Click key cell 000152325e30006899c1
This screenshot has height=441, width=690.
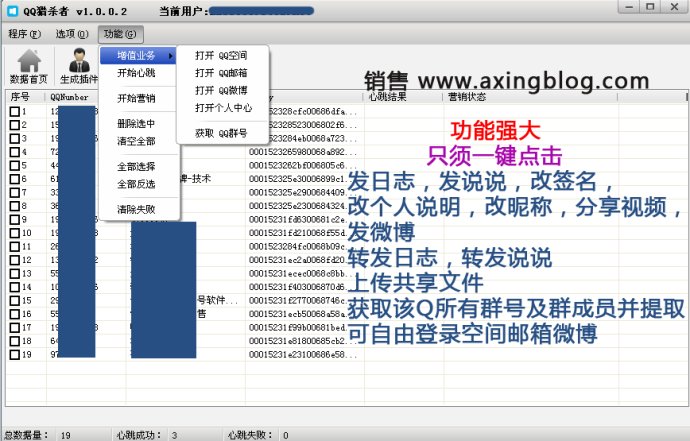click(x=303, y=179)
